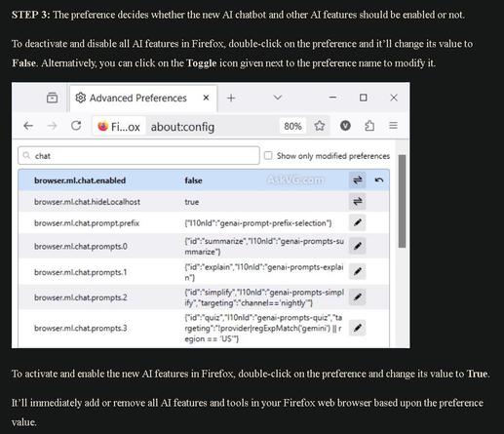Bookmark this page with the star icon

click(x=320, y=126)
